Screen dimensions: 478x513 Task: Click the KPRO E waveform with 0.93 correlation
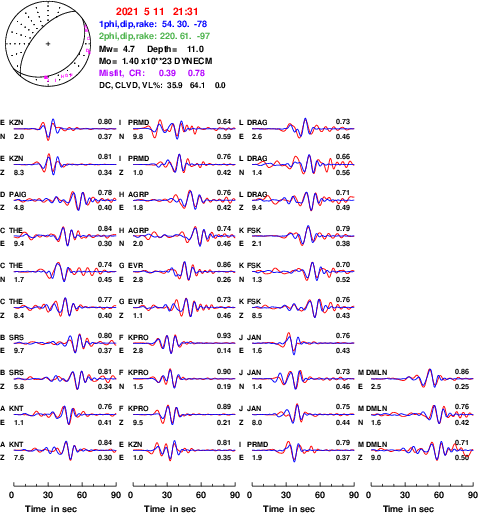click(x=184, y=343)
